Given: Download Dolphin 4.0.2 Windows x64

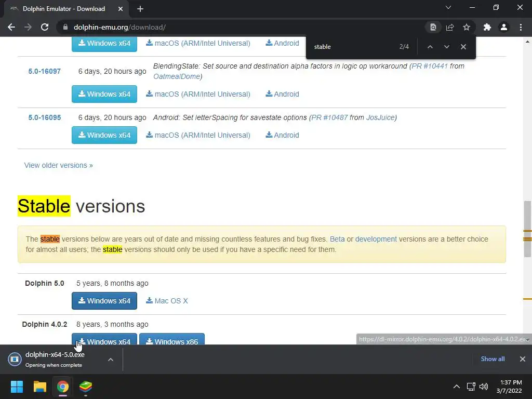Looking at the screenshot, I should [x=104, y=339].
